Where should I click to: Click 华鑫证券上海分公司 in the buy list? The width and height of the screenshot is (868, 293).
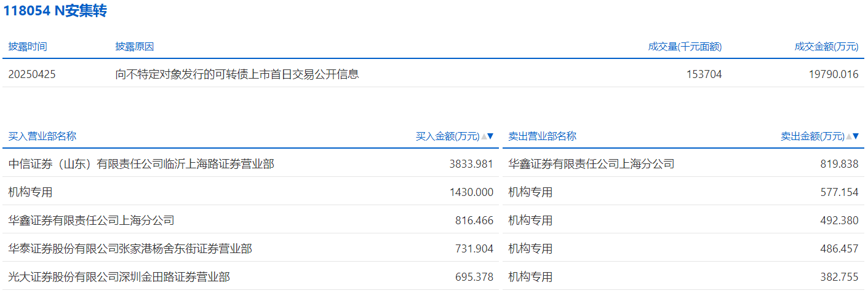click(x=92, y=221)
